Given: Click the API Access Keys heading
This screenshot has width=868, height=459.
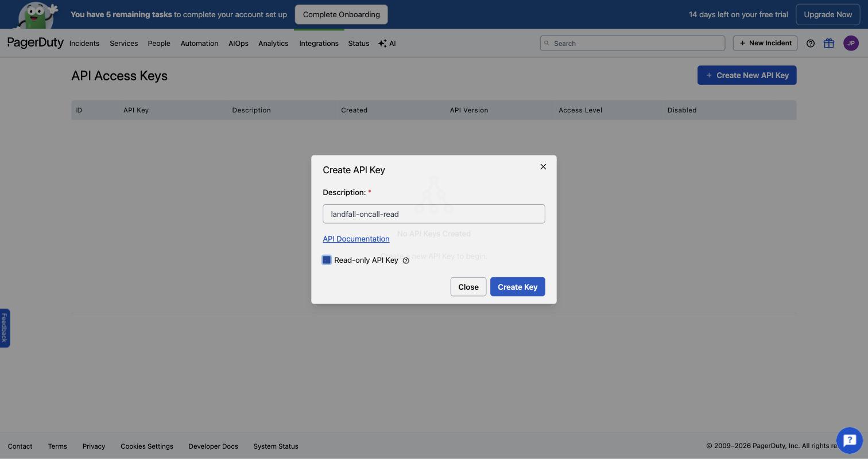Looking at the screenshot, I should click(119, 76).
